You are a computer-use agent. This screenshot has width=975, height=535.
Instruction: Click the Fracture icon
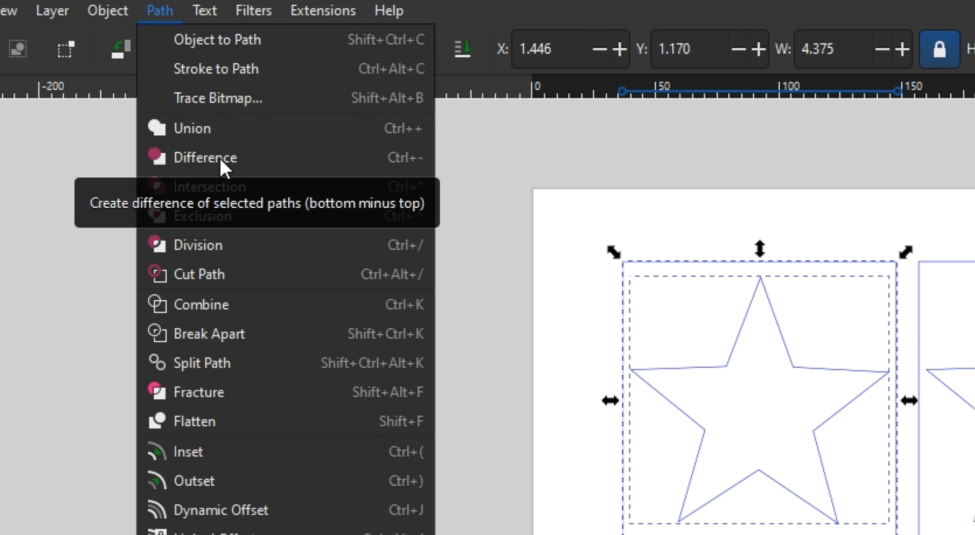(x=157, y=392)
